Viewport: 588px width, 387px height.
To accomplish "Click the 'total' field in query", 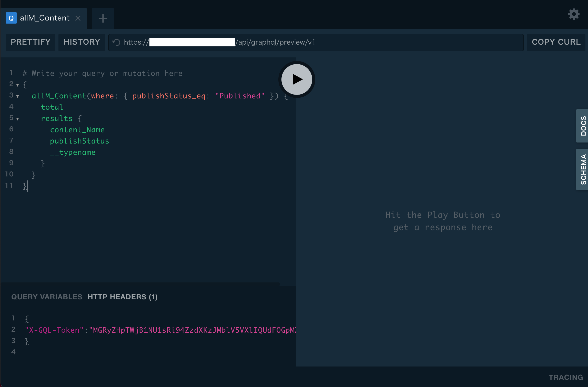I will (x=52, y=107).
